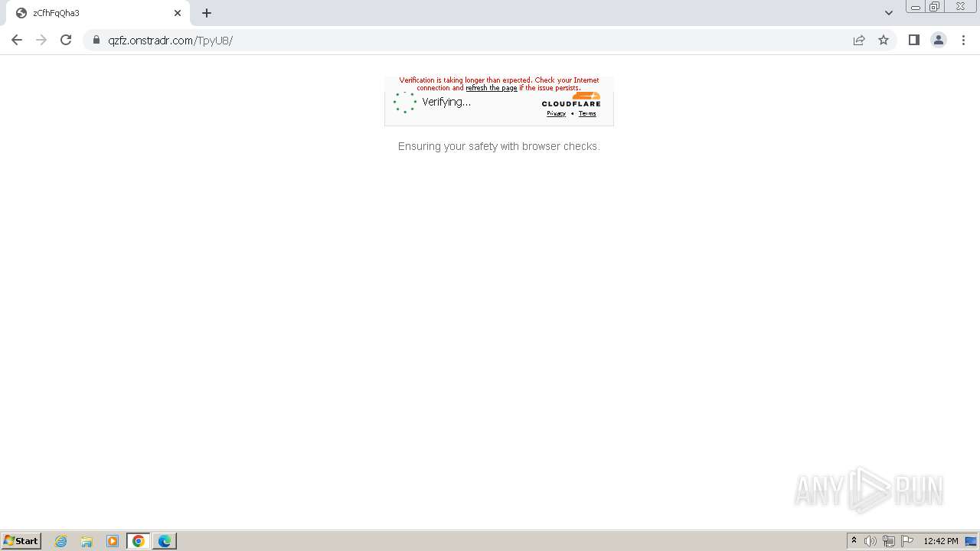
Task: Click the 'refresh the page' link
Action: point(492,88)
